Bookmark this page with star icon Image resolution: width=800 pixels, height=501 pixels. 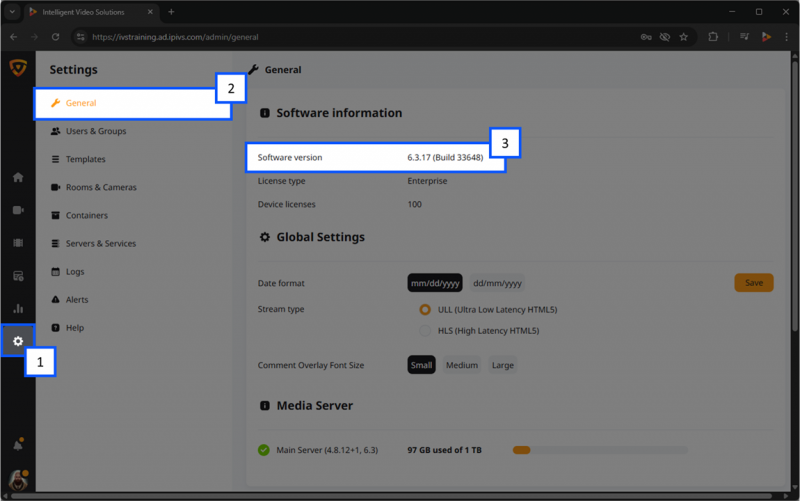click(x=684, y=37)
